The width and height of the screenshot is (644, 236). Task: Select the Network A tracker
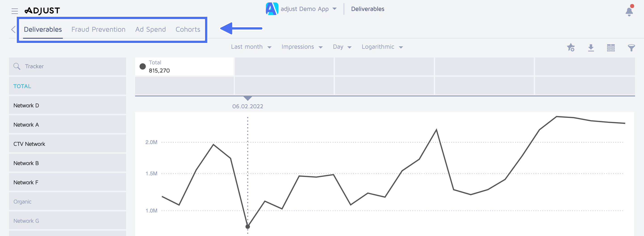coord(68,125)
